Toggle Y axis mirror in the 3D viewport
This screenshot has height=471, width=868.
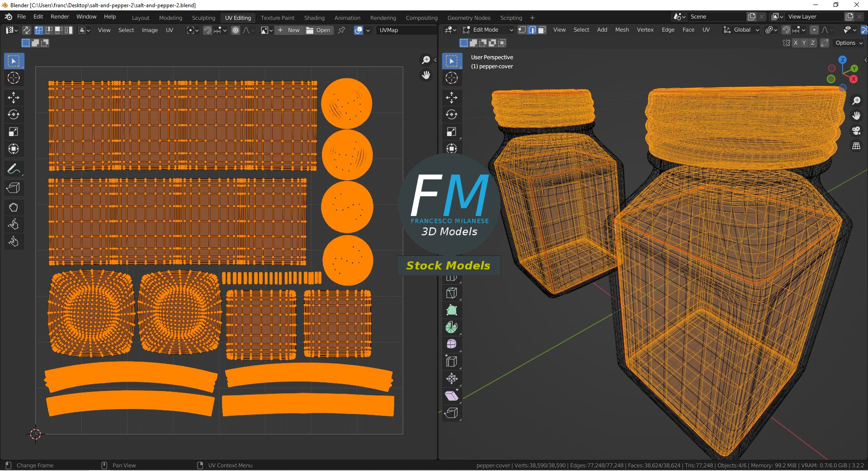804,43
